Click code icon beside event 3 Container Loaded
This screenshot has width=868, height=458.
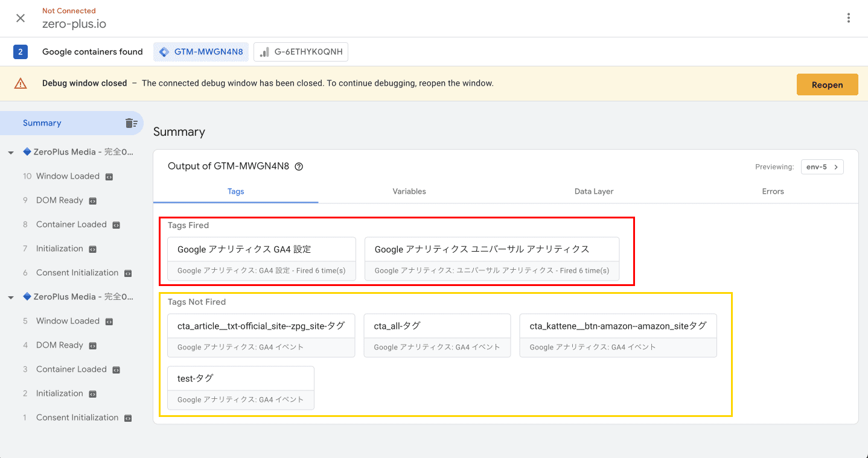click(x=116, y=370)
